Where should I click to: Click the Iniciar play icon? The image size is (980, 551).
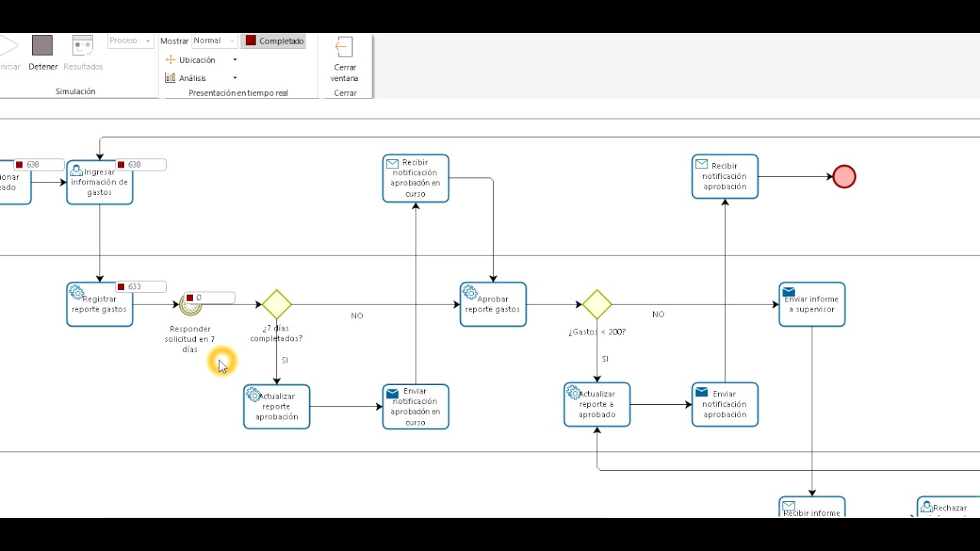point(8,46)
